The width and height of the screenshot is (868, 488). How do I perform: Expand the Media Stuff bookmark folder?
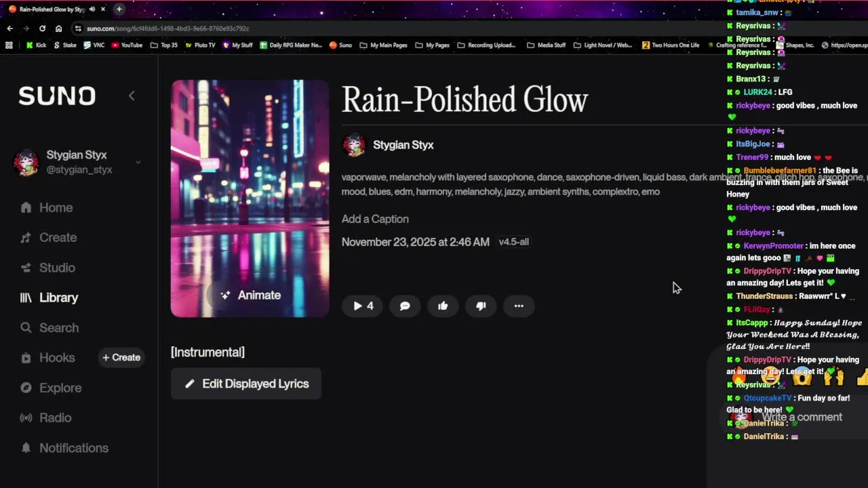[x=546, y=45]
